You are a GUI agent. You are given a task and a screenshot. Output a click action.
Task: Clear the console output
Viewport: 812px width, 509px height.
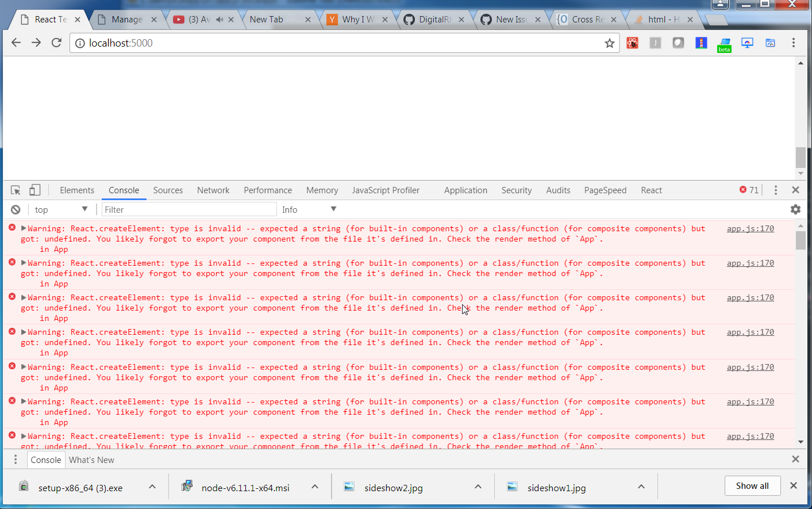tap(16, 209)
